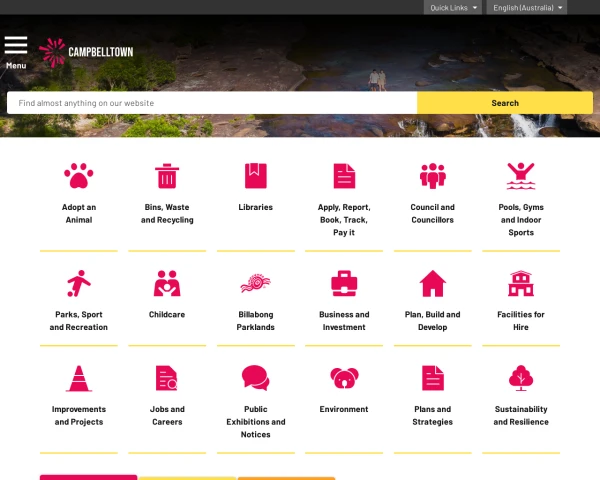Viewport: 600px width, 480px height.
Task: Open the English (Australia) language dropdown
Action: tap(527, 8)
